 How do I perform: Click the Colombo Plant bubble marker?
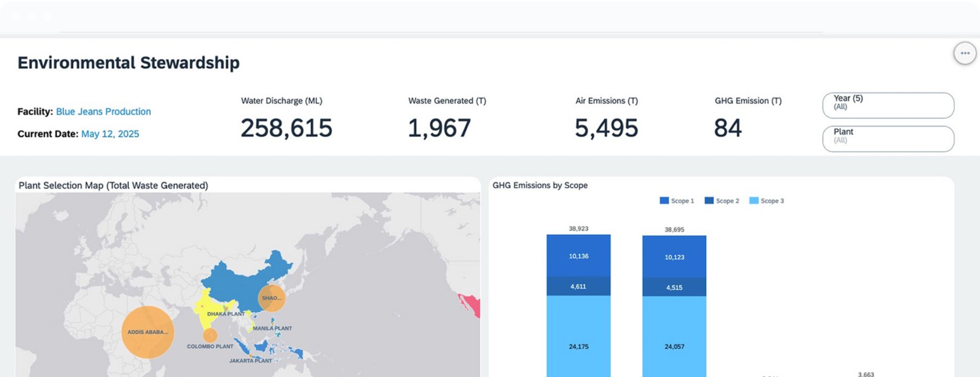tap(210, 335)
